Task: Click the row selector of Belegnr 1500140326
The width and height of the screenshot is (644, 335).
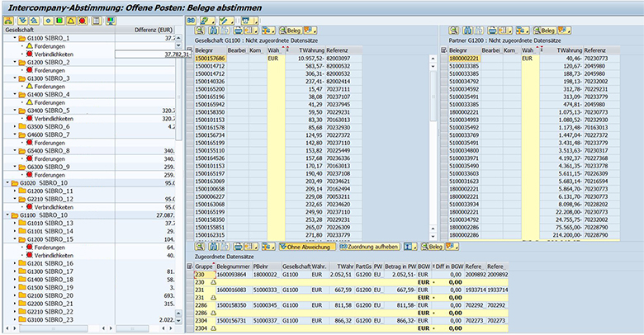Action: pyautogui.click(x=189, y=82)
